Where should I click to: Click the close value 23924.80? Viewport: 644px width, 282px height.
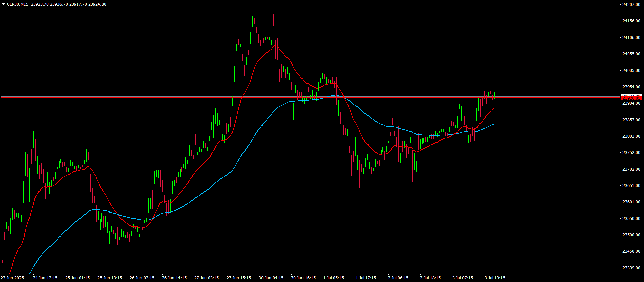coord(97,4)
